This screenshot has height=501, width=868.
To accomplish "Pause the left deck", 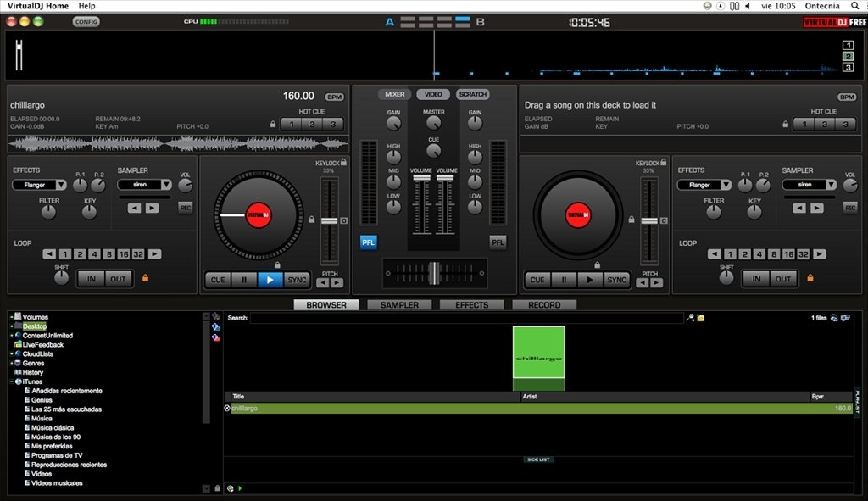I will click(x=244, y=280).
